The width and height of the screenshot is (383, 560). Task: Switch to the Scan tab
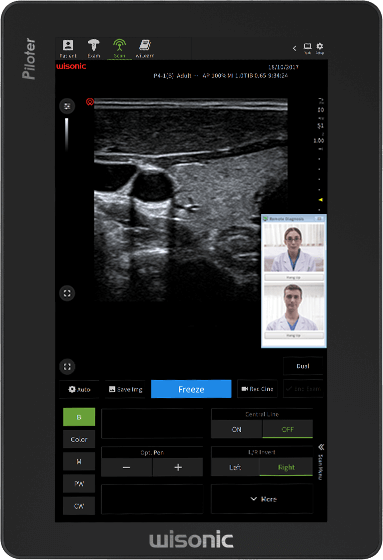click(x=119, y=49)
